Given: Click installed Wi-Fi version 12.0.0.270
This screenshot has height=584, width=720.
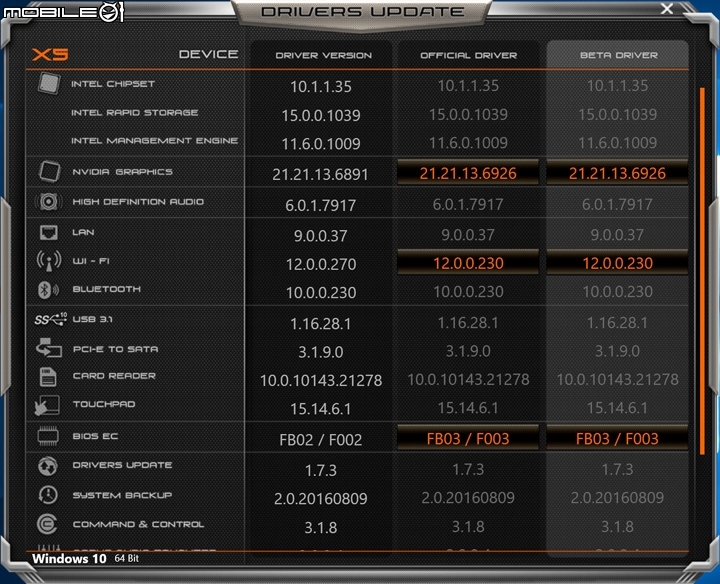Looking at the screenshot, I should point(321,264).
